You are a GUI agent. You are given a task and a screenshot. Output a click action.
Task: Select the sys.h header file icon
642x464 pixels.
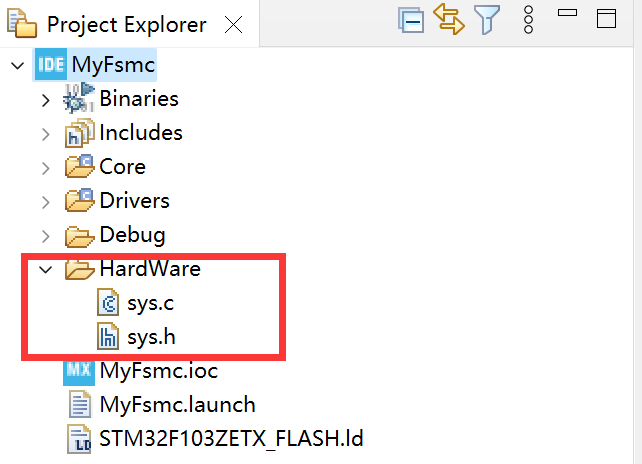(x=108, y=337)
